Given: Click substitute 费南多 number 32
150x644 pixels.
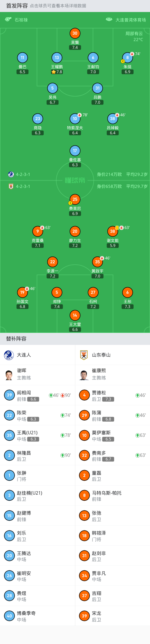Looking at the screenshot, I should pyautogui.click(x=112, y=455).
